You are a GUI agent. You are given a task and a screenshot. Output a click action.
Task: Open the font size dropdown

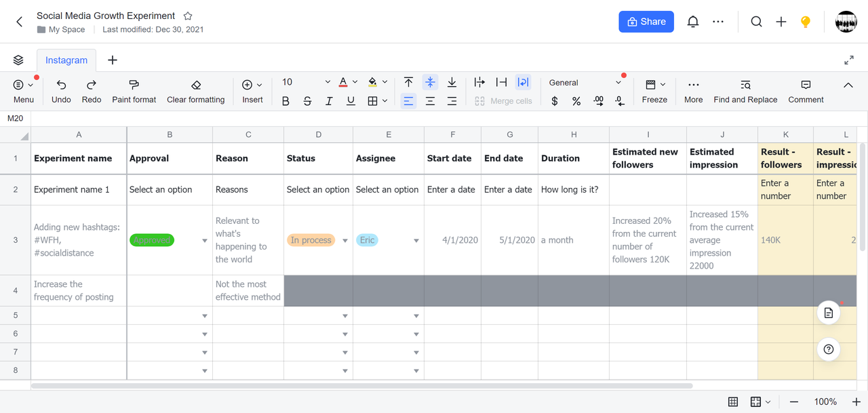(328, 82)
